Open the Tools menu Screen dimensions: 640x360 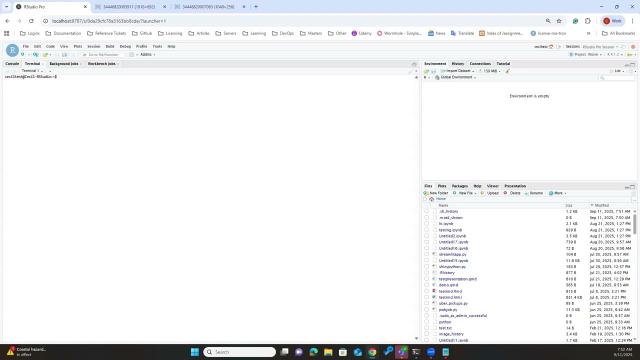[x=157, y=47]
